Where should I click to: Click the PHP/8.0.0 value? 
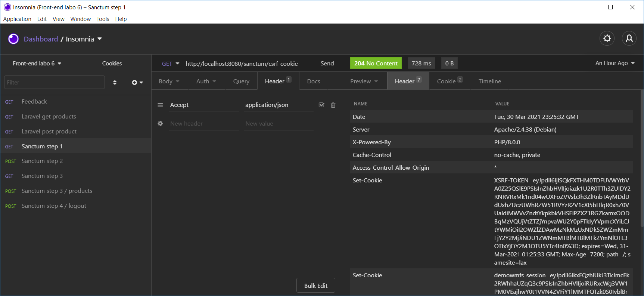tap(507, 142)
